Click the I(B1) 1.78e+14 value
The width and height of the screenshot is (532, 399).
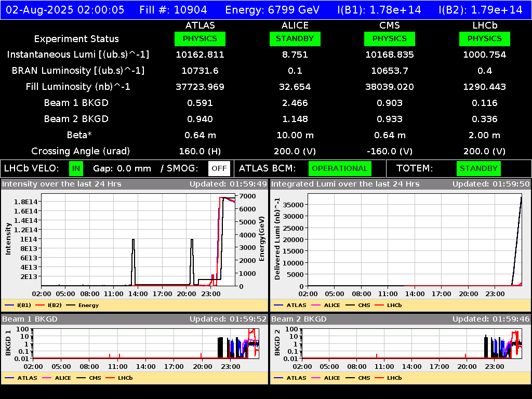(x=379, y=10)
